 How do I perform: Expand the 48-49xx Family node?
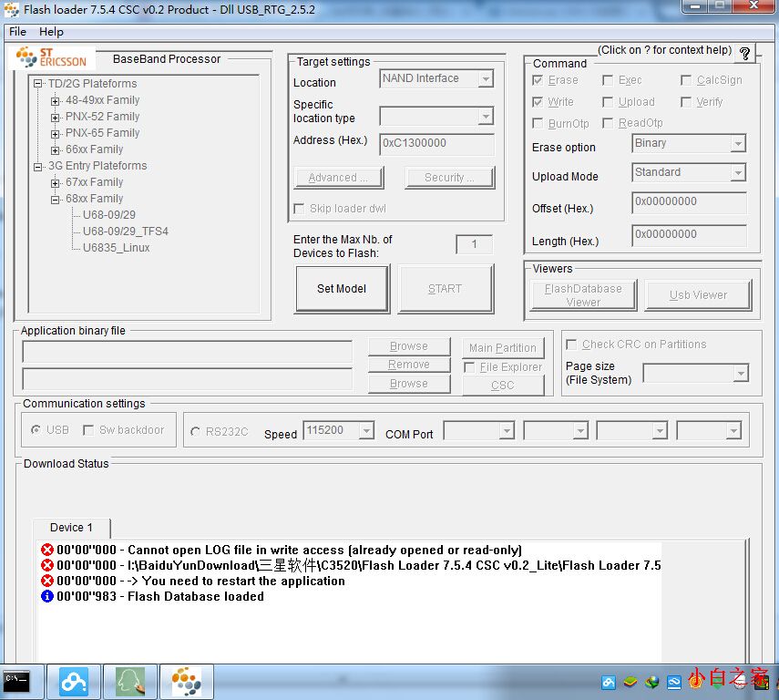(56, 101)
